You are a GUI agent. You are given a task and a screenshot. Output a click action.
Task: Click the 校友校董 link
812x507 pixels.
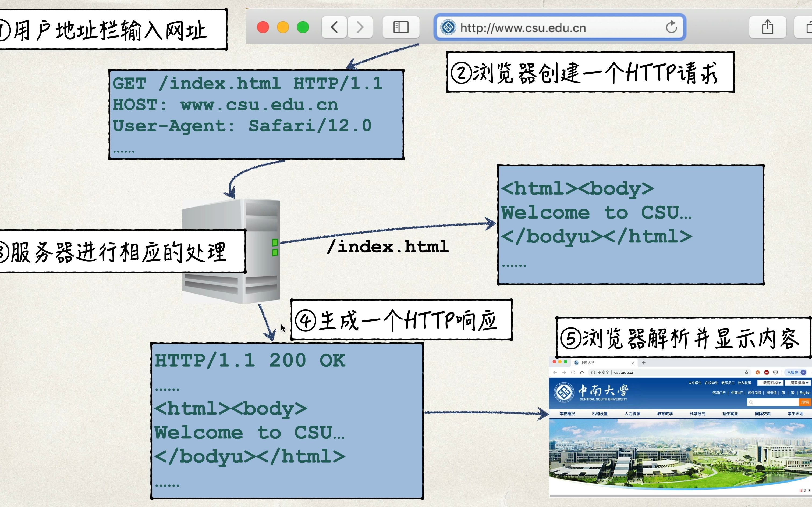[744, 383]
